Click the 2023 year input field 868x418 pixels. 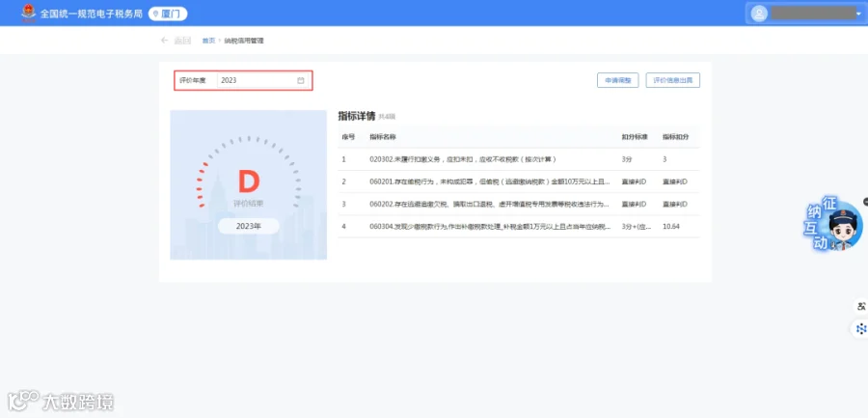(262, 80)
